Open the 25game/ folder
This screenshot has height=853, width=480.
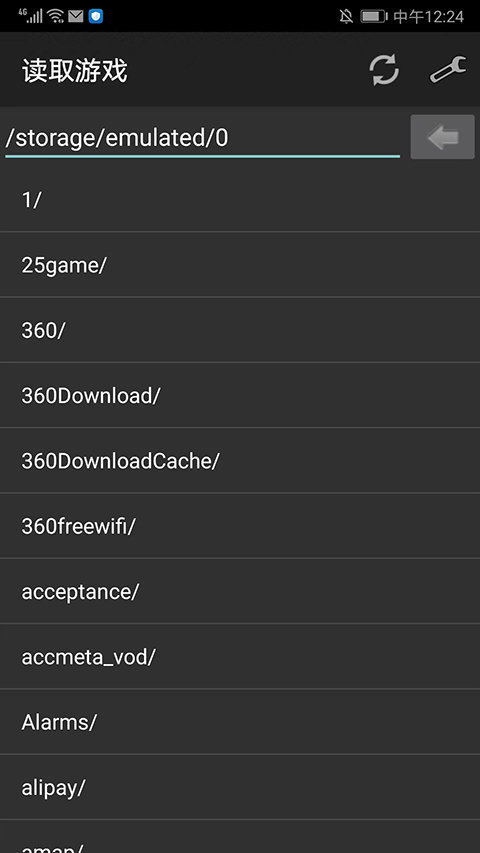(240, 265)
